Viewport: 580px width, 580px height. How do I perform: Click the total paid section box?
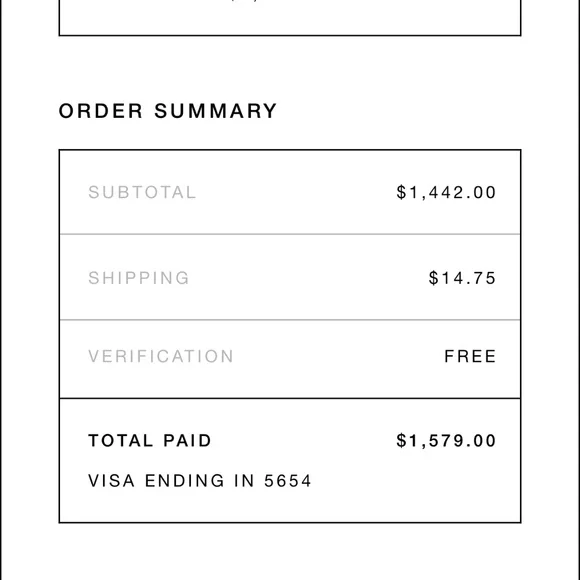pos(290,461)
